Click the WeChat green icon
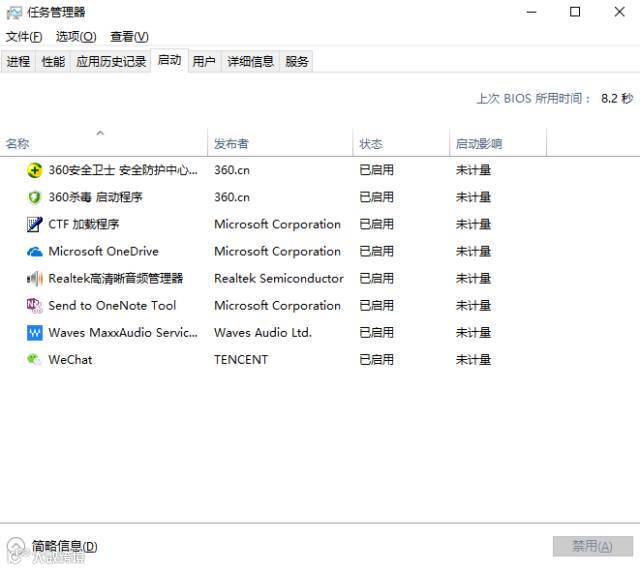The image size is (640, 570). point(34,360)
